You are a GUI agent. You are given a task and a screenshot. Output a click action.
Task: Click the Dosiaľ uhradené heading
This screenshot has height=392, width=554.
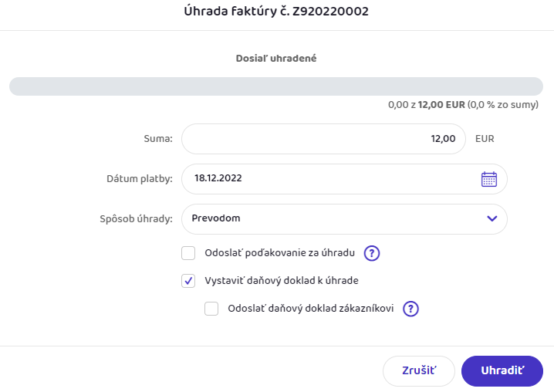tap(277, 58)
